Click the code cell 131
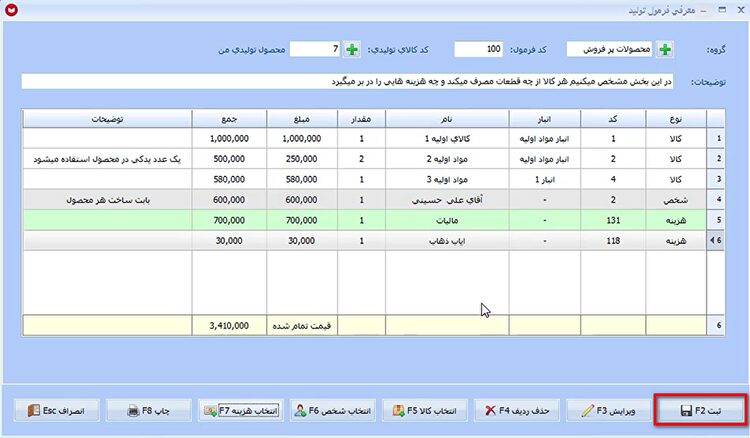This screenshot has width=750, height=438. [x=613, y=220]
